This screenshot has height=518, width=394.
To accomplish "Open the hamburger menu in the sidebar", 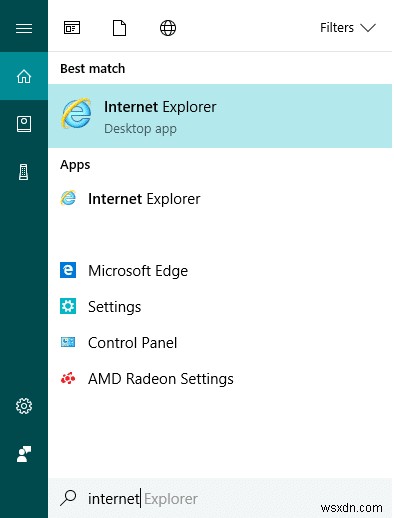I will point(24,28).
